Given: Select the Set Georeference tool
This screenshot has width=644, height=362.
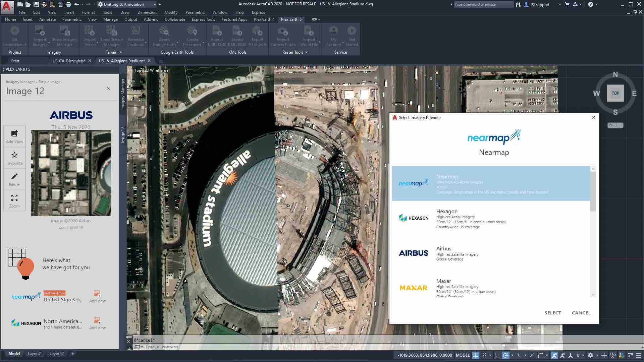Looking at the screenshot, I should pos(14,35).
